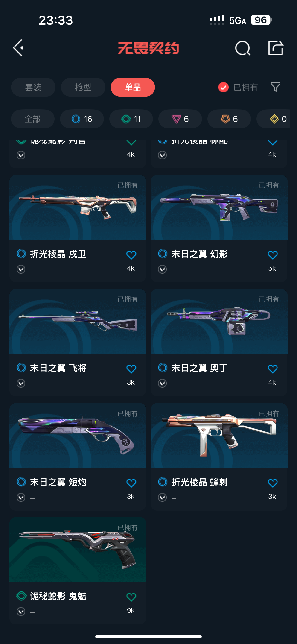Tap the share icon at top right
Screen dimensions: 297x644
coord(276,47)
